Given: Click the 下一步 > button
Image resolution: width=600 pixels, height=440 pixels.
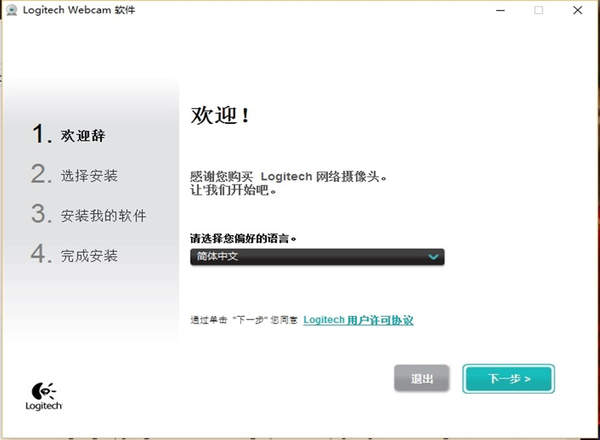Looking at the screenshot, I should [509, 379].
